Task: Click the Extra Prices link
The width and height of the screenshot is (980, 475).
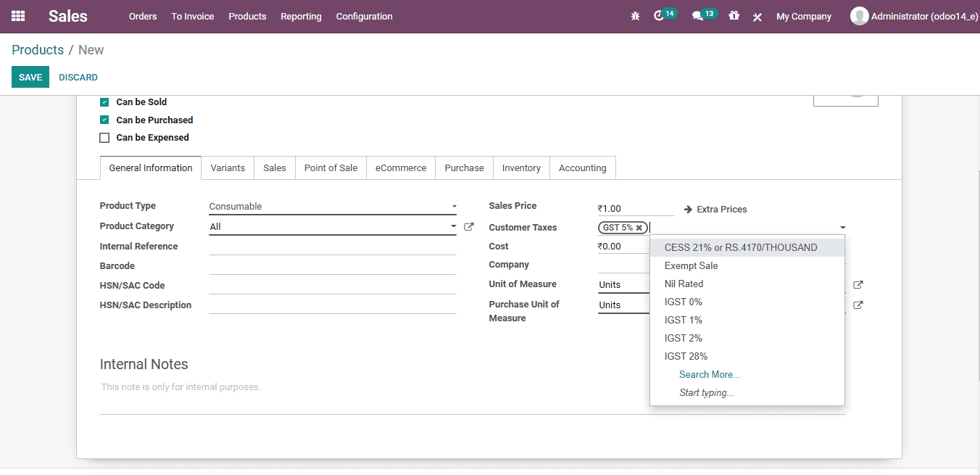Action: pos(722,209)
